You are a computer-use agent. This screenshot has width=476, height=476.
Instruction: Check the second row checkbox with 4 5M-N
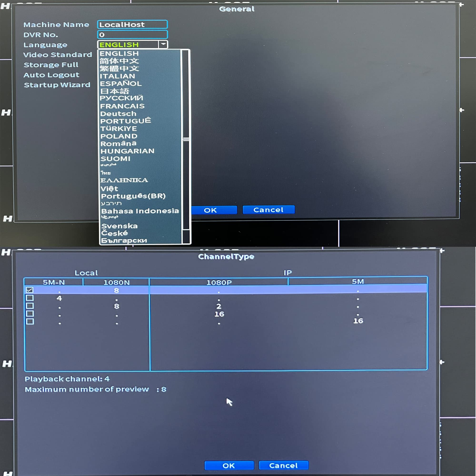(x=30, y=298)
